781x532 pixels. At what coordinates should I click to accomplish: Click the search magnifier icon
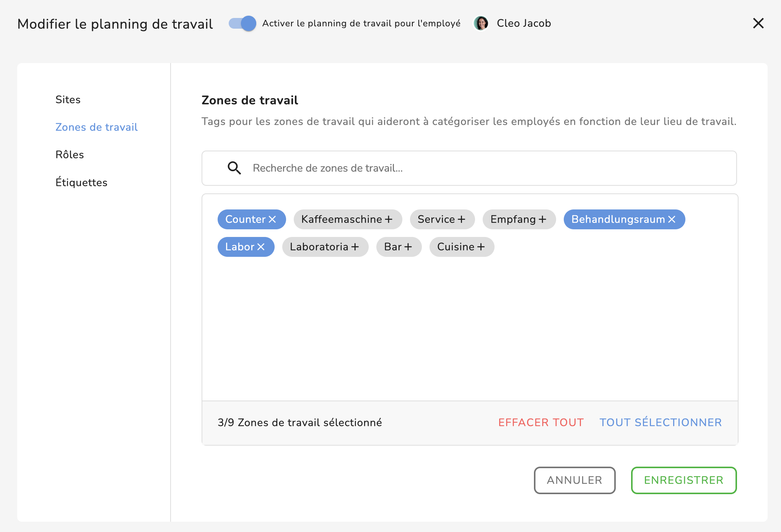(234, 168)
